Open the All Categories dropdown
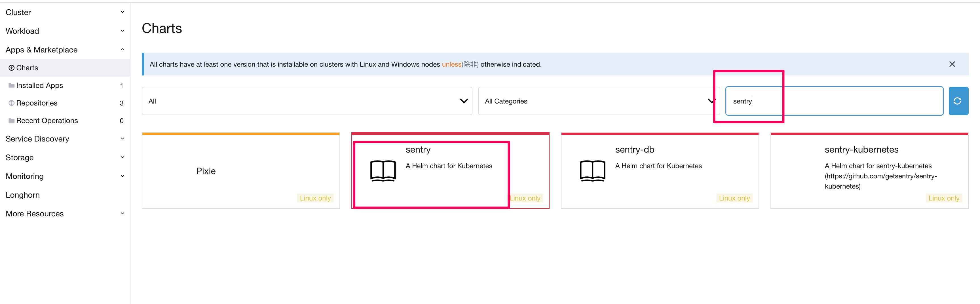The image size is (980, 304). pos(599,101)
